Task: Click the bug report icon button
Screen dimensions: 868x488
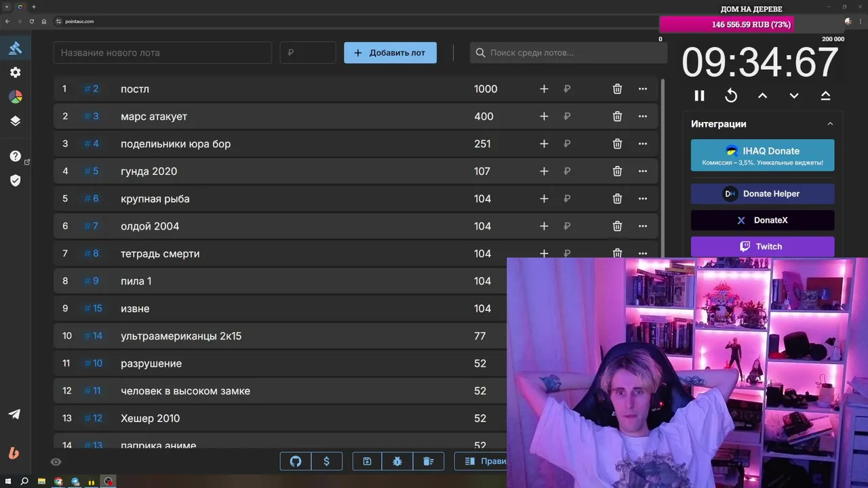Action: click(397, 462)
